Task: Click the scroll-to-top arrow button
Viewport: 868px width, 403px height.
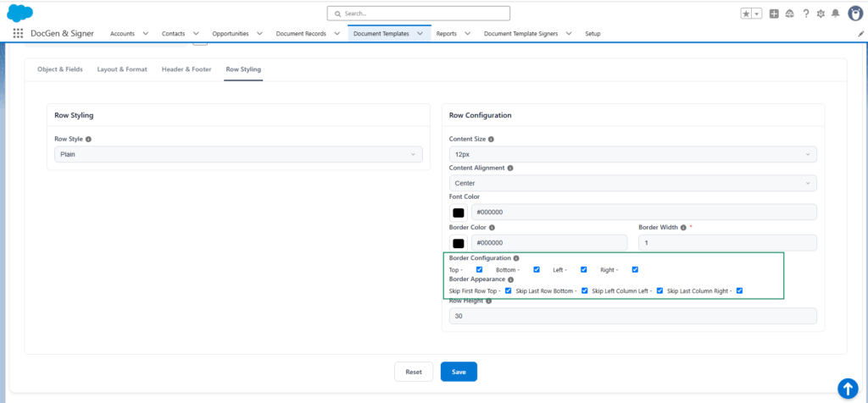Action: pyautogui.click(x=848, y=388)
